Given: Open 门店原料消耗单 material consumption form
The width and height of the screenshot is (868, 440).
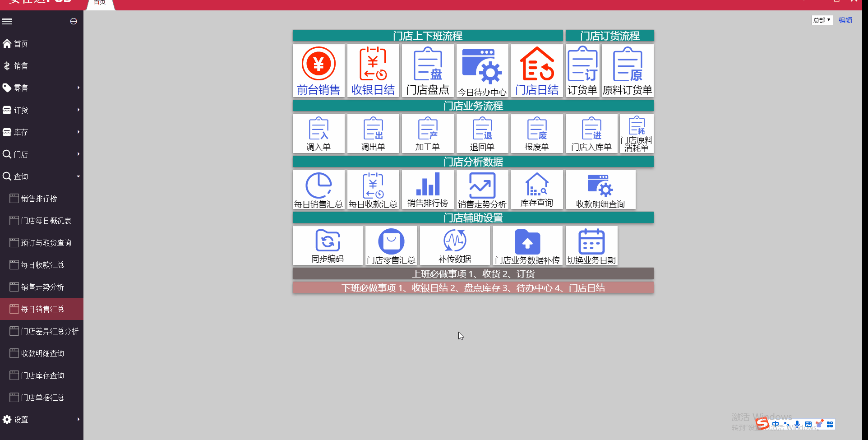Looking at the screenshot, I should [637, 134].
